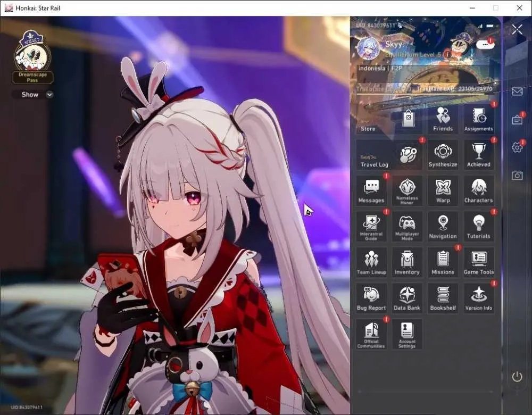Open the Interastral Guide

coord(371,227)
